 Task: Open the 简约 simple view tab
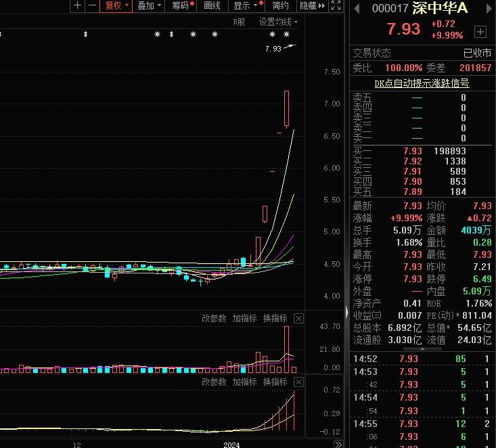(280, 6)
